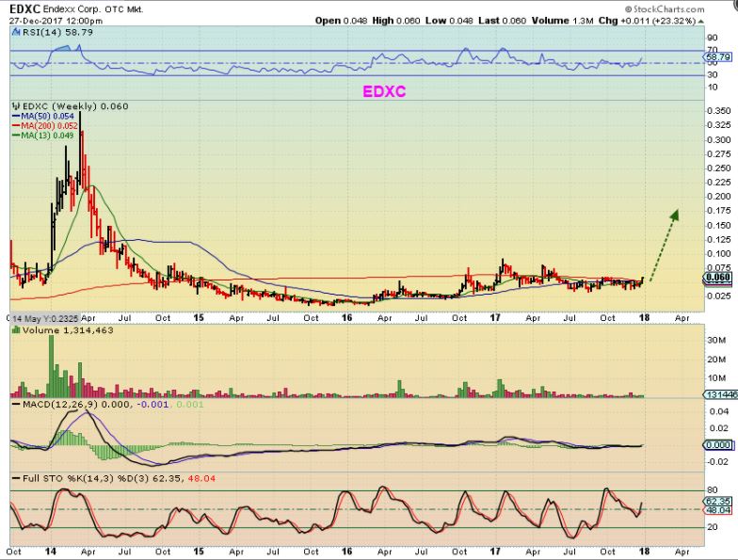Click the Volume 1,314,463 legend label
Viewport: 738px width, 560px height.
point(68,330)
